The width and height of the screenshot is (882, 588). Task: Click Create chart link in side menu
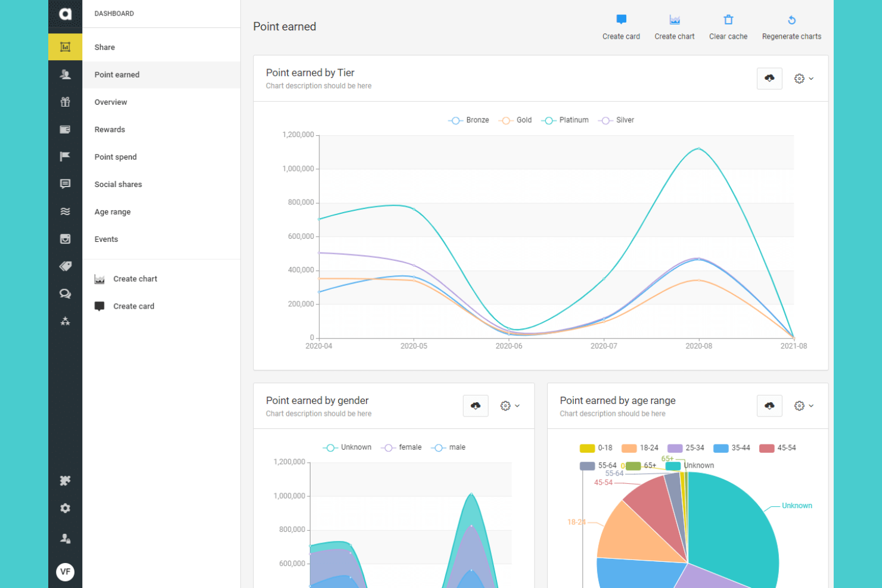tap(126, 279)
